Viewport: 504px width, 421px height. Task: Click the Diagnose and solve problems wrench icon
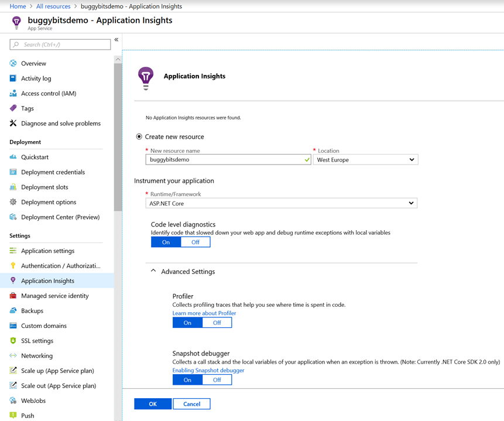coord(13,123)
